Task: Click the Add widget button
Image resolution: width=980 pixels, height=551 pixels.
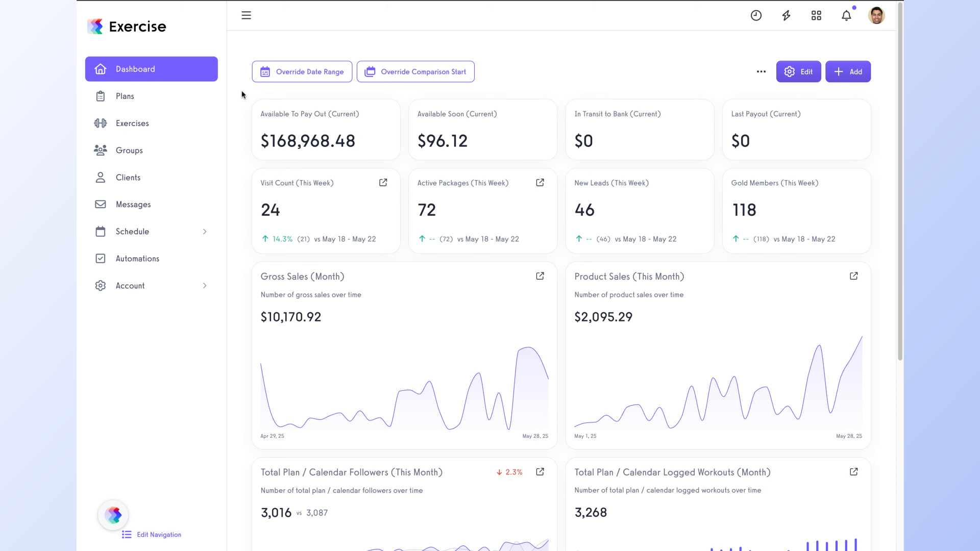Action: [848, 71]
